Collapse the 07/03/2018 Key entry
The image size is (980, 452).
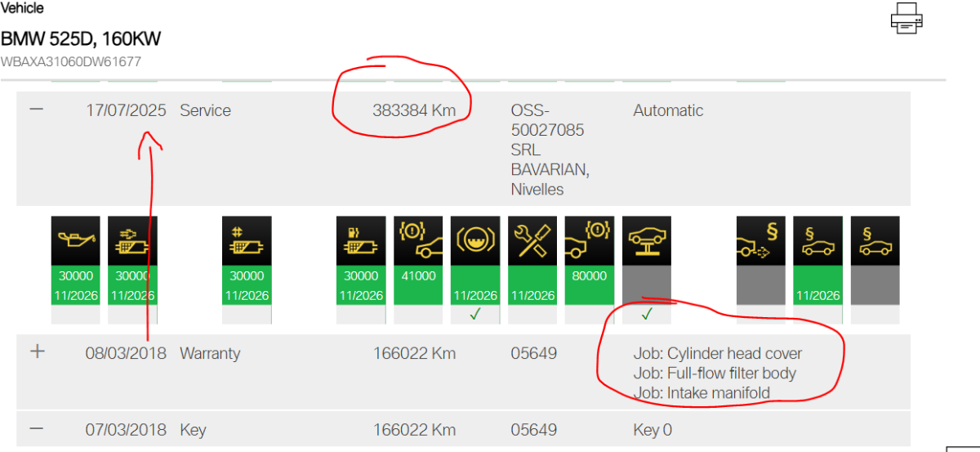37,429
